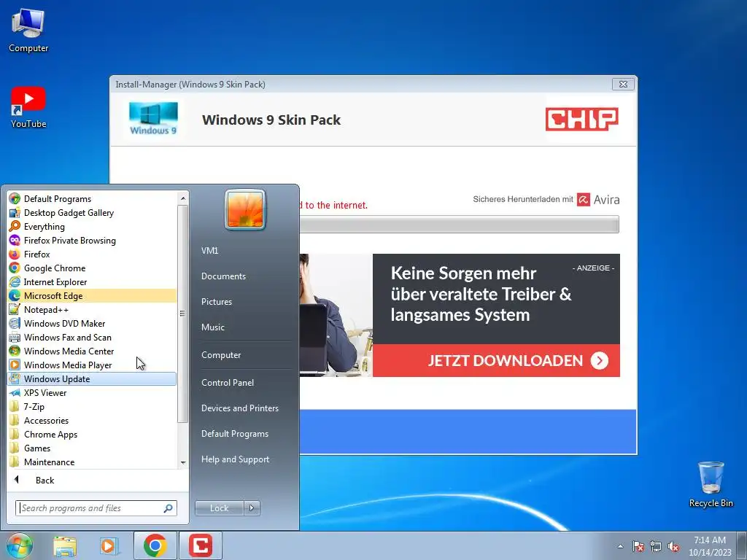Image resolution: width=747 pixels, height=560 pixels.
Task: Open Computer desktop icon
Action: click(28, 29)
